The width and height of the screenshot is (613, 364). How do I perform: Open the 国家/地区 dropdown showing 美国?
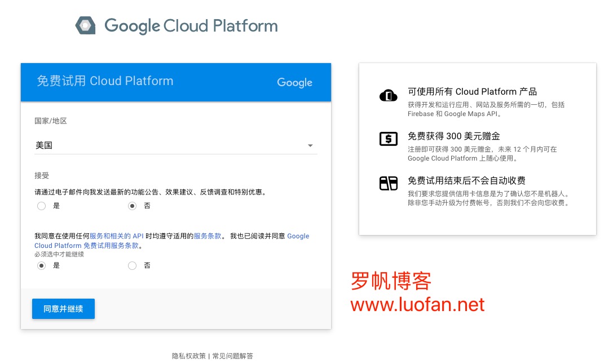point(176,145)
